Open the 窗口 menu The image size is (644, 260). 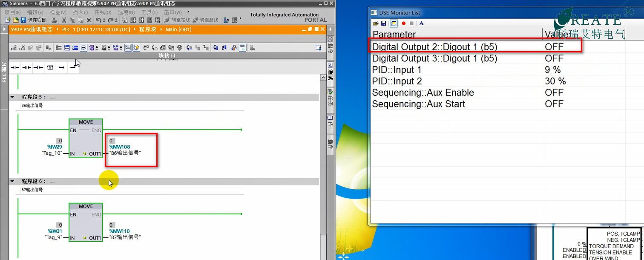[173, 12]
